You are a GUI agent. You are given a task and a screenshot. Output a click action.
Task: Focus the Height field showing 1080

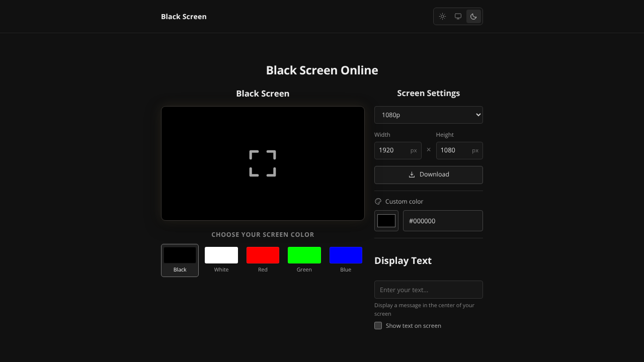click(x=459, y=150)
